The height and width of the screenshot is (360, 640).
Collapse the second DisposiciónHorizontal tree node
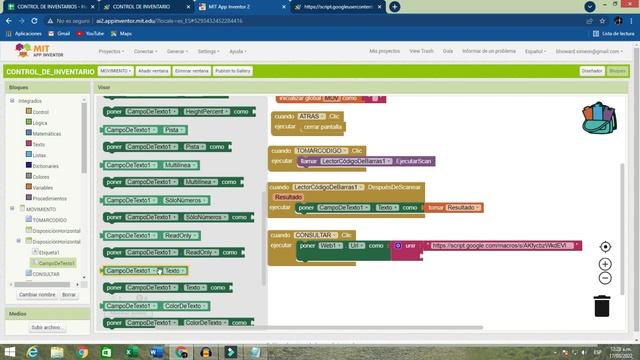18,241
